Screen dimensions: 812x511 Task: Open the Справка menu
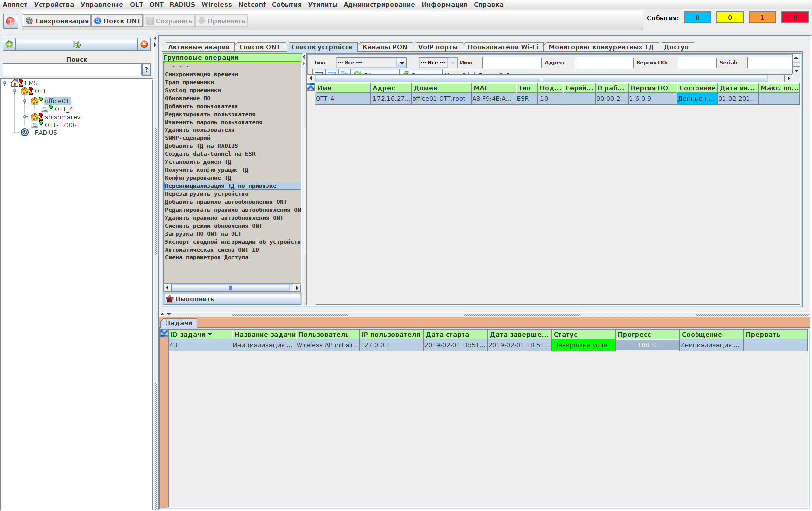click(488, 4)
